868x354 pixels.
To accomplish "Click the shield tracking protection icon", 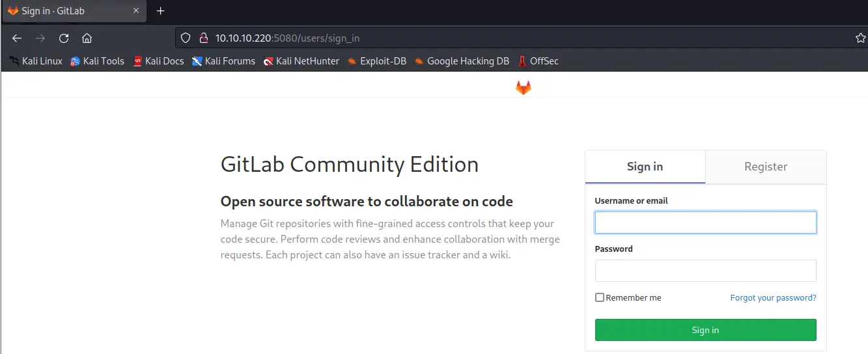I will pos(186,38).
